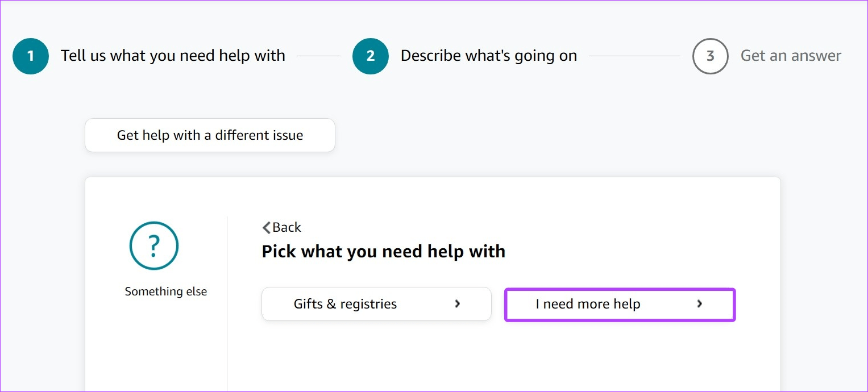
Task: Click the I need more help label text
Action: pos(588,304)
